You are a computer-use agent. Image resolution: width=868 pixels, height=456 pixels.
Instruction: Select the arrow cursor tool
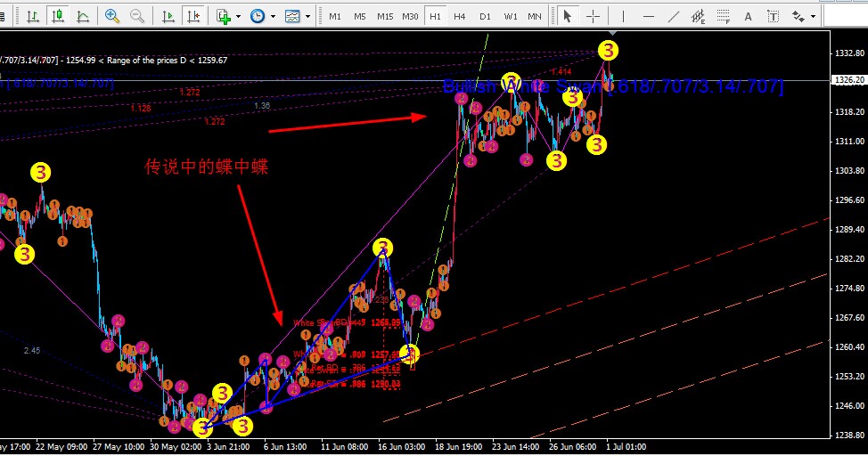(567, 17)
